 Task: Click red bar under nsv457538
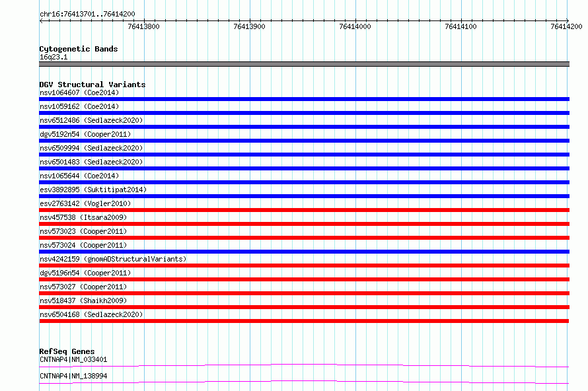[x=304, y=224]
